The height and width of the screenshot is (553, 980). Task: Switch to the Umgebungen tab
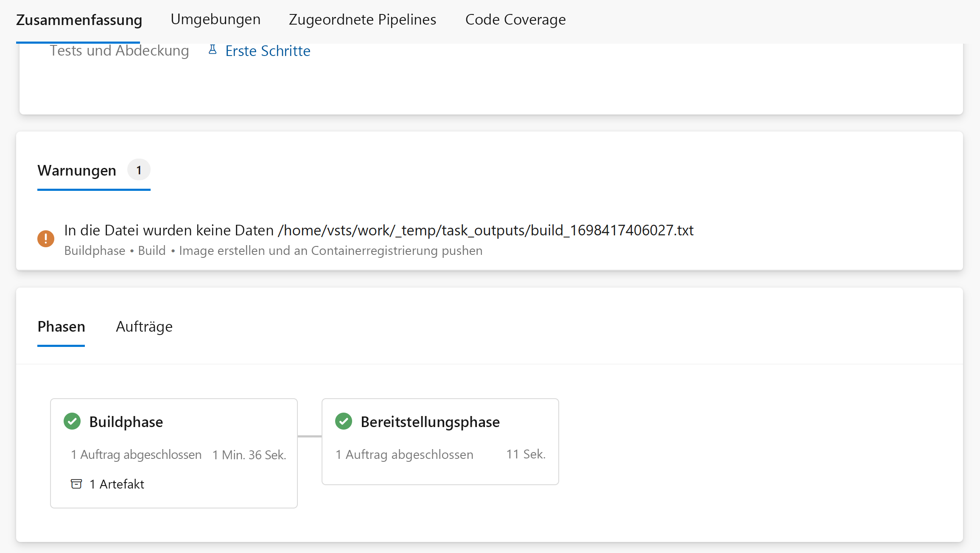216,20
